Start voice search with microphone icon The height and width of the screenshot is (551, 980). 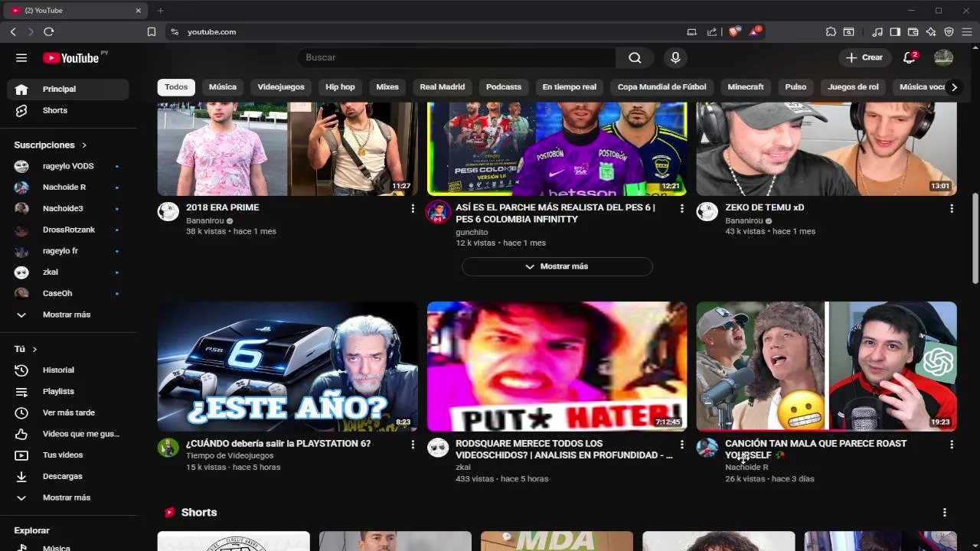pyautogui.click(x=675, y=57)
